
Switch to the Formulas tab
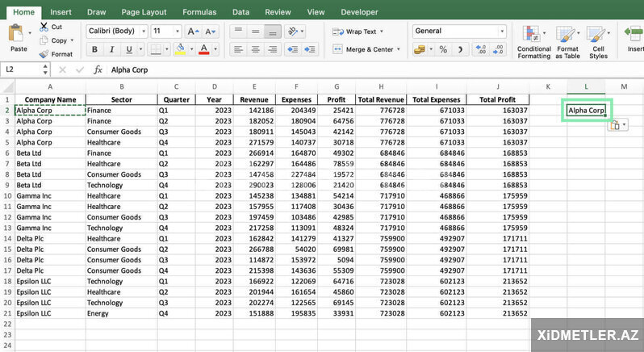(199, 12)
